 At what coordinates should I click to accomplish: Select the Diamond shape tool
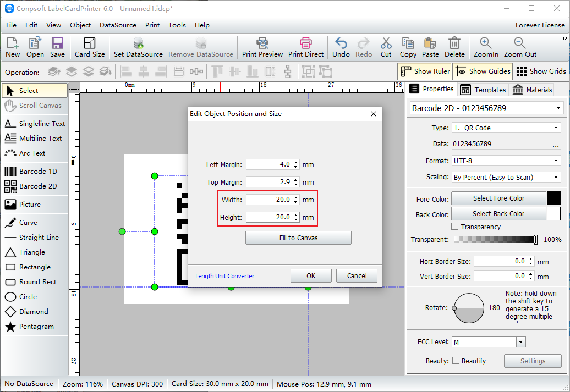[x=35, y=312]
